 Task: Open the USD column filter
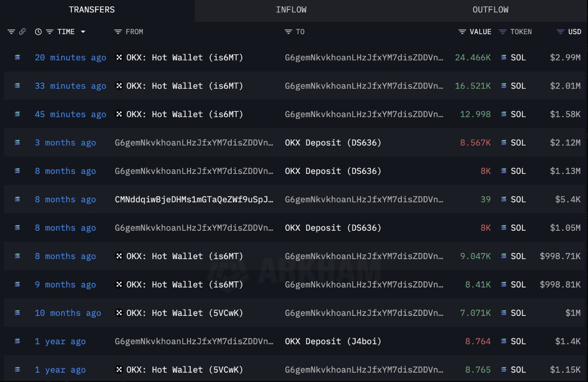point(561,32)
